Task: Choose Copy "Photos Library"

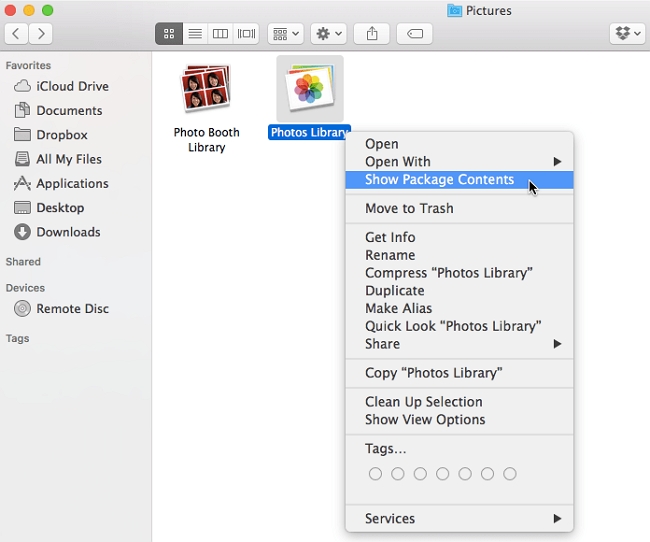Action: (x=459, y=373)
